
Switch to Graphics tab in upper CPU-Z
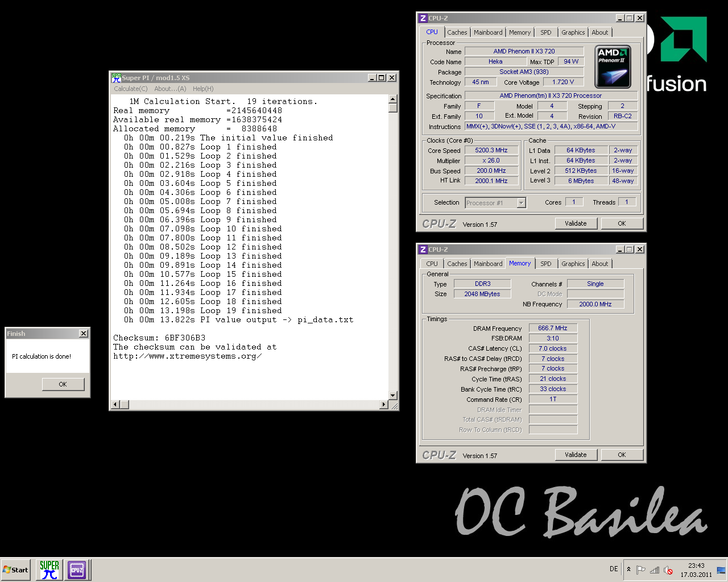coord(573,32)
